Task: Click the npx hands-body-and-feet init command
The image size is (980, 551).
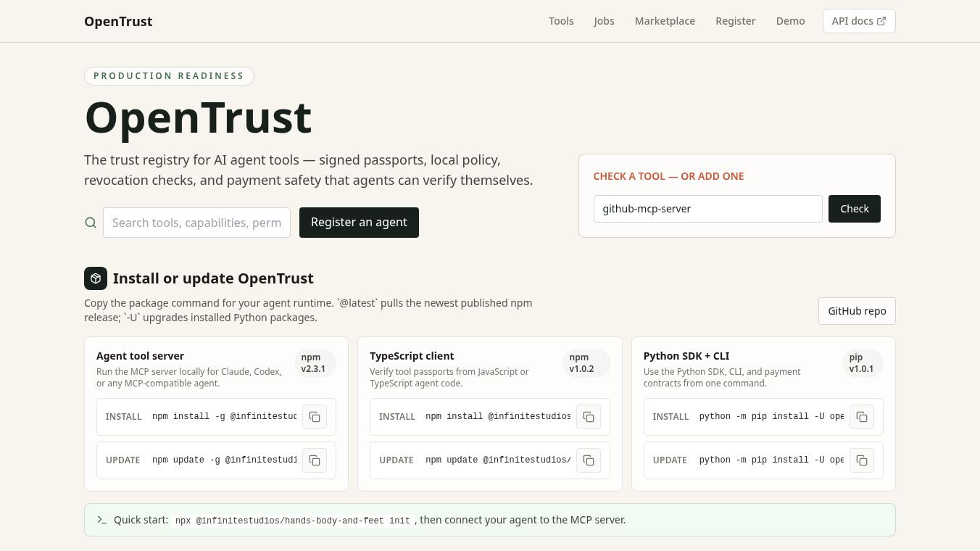Action: click(293, 521)
